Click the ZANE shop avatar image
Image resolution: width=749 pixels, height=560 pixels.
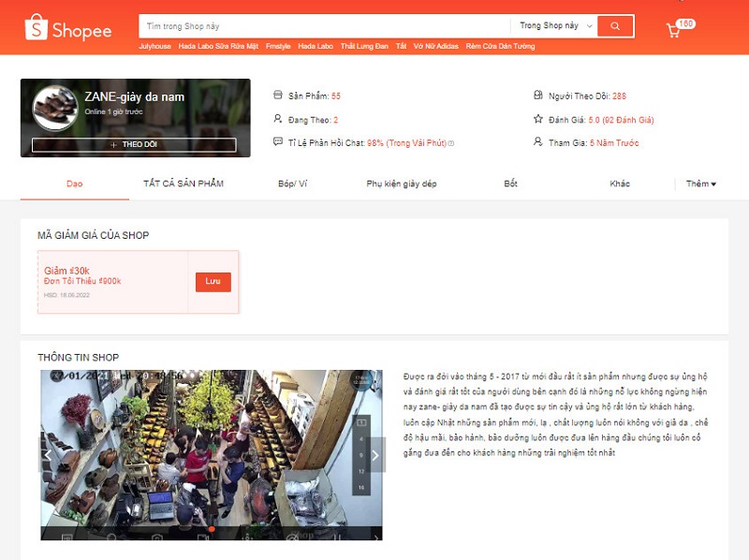pyautogui.click(x=54, y=108)
